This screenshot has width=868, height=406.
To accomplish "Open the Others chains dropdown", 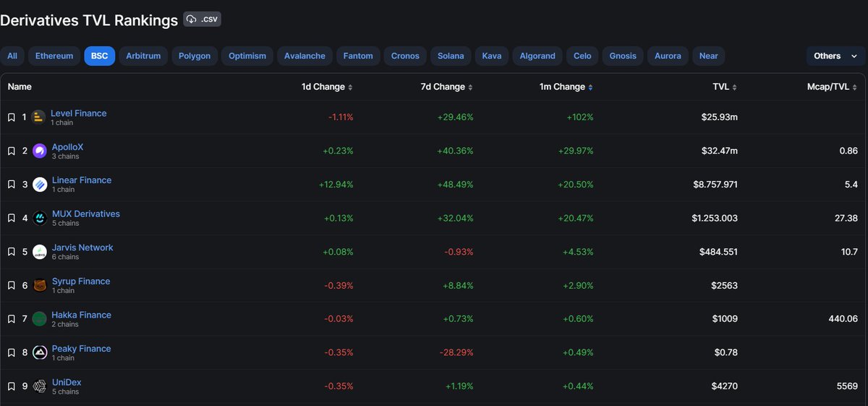I will 835,56.
